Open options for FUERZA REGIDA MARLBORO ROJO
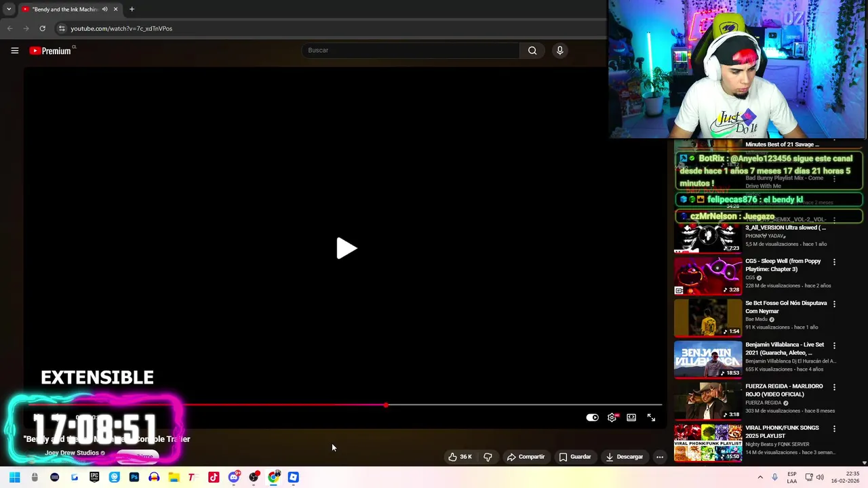This screenshot has width=868, height=488. 834,387
